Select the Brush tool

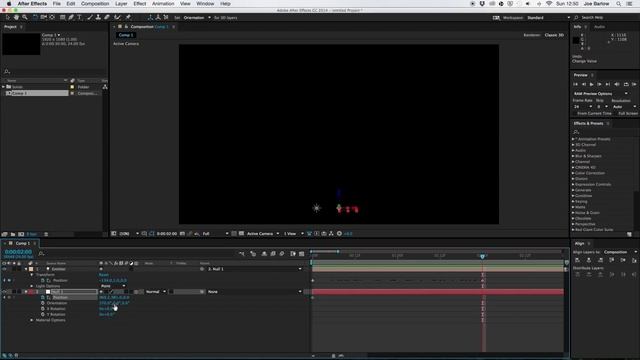[x=89, y=18]
